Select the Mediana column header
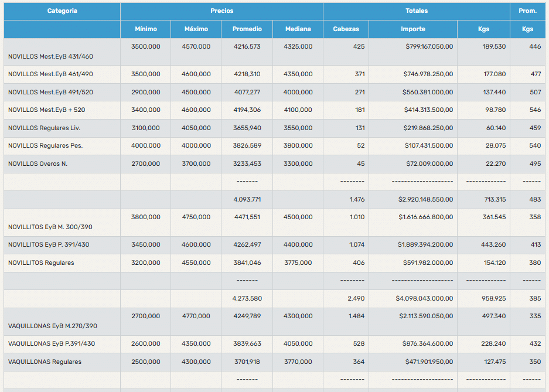The image size is (549, 392). coord(298,29)
